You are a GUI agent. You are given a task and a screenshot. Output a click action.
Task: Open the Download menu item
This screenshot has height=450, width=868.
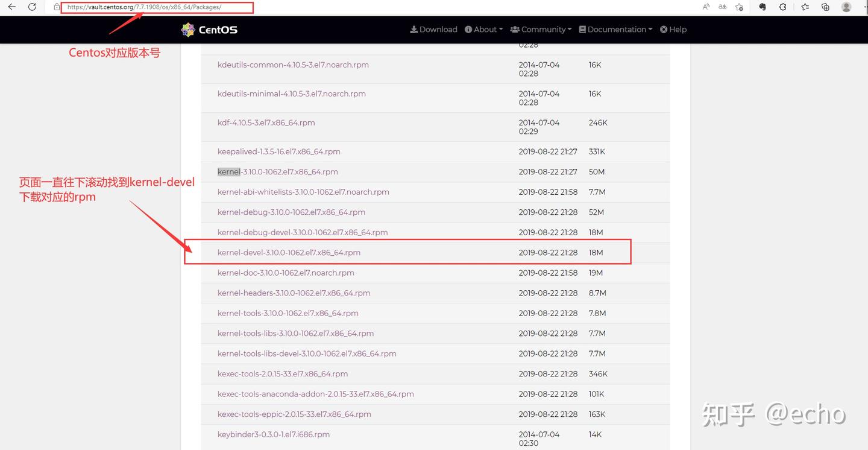[x=433, y=30]
